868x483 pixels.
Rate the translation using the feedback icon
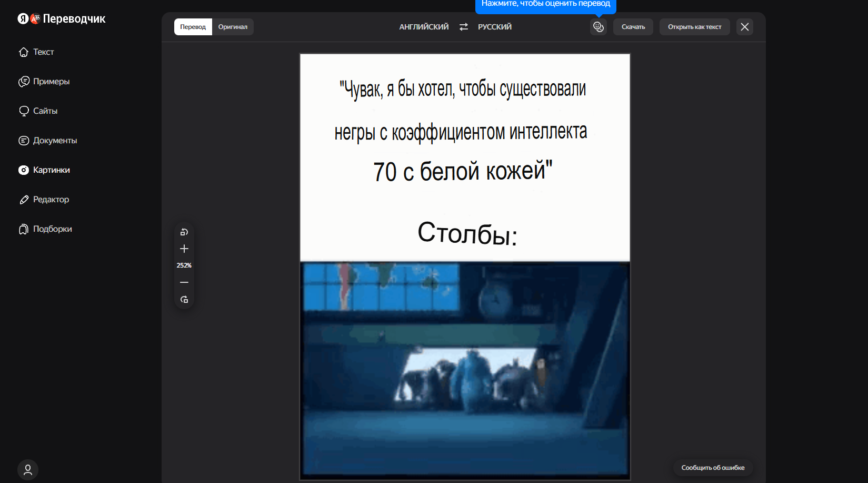click(598, 27)
